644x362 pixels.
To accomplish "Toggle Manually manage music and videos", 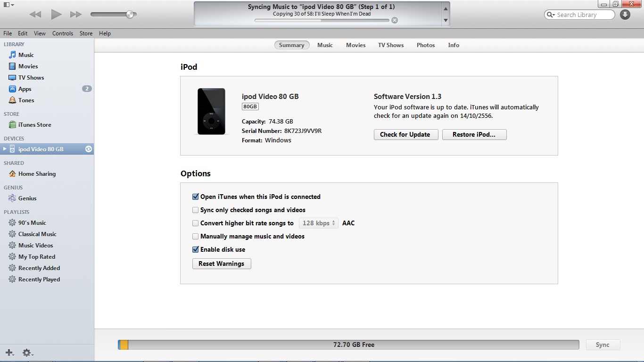I will [x=195, y=237].
